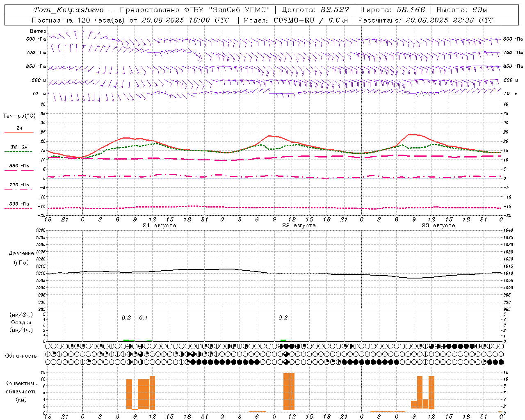Click the '2м' temperature legend entry

coord(19,128)
